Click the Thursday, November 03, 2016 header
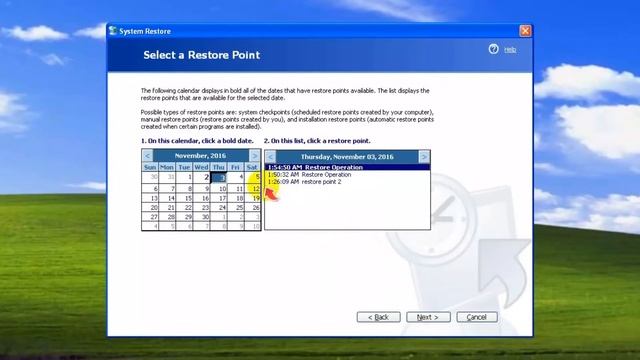The width and height of the screenshot is (640, 360). coord(347,157)
